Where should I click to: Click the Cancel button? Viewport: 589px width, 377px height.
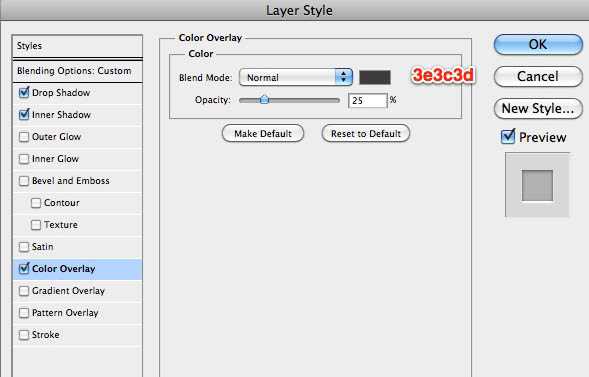pyautogui.click(x=538, y=77)
